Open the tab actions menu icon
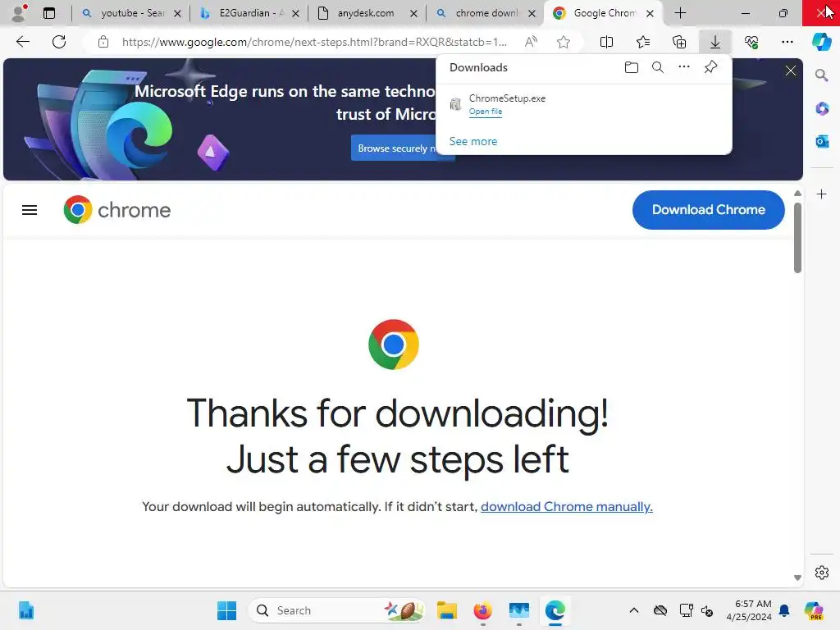The height and width of the screenshot is (630, 840). click(x=49, y=13)
